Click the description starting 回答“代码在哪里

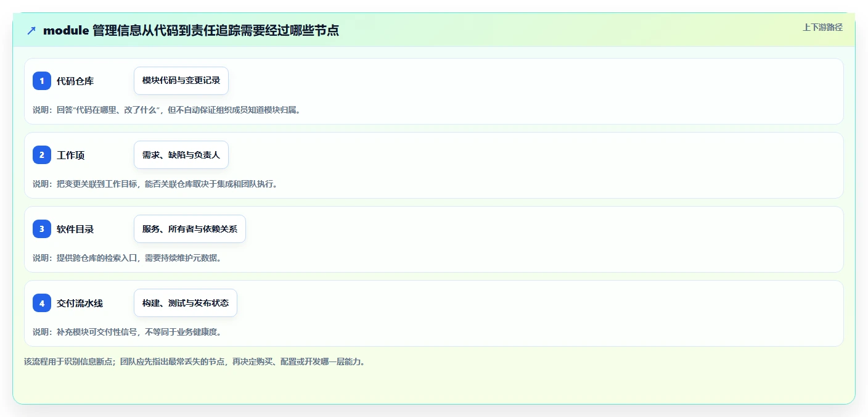tap(166, 110)
